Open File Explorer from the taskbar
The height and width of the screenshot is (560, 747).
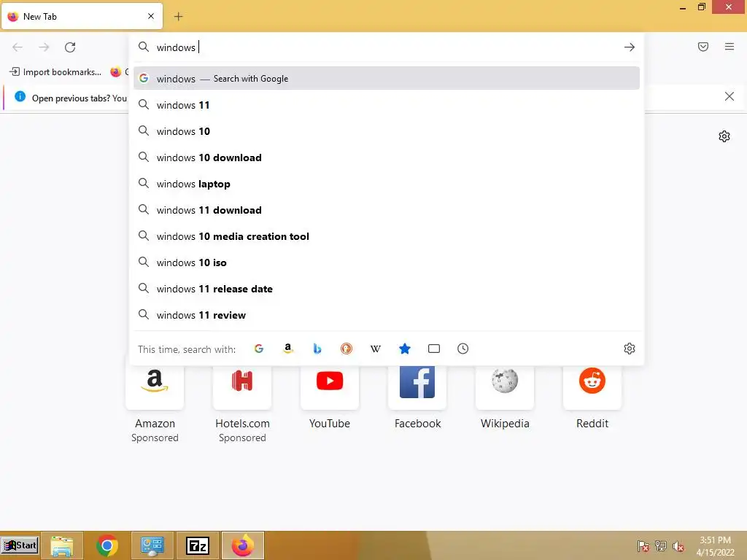pos(62,545)
